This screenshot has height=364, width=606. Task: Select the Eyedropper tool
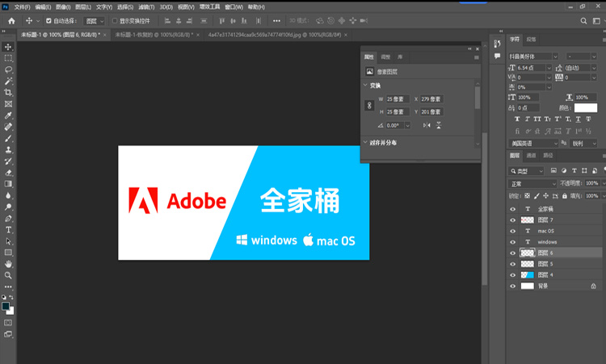click(8, 115)
